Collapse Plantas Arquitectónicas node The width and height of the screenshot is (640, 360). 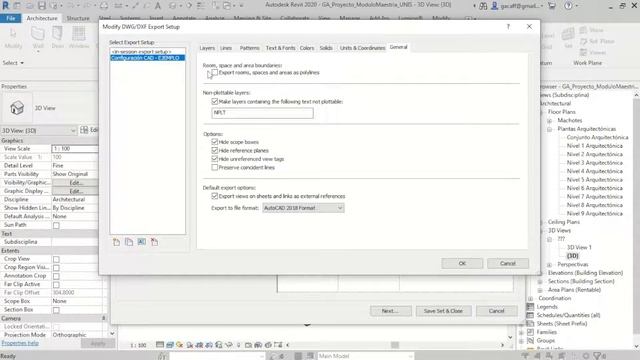coord(549,129)
